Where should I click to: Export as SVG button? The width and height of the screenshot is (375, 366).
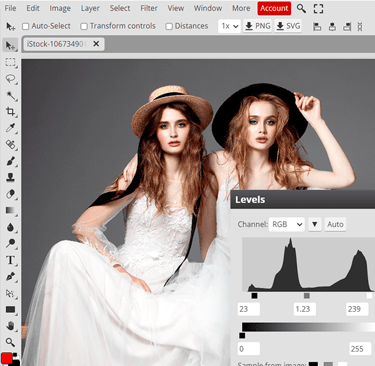pyautogui.click(x=288, y=26)
